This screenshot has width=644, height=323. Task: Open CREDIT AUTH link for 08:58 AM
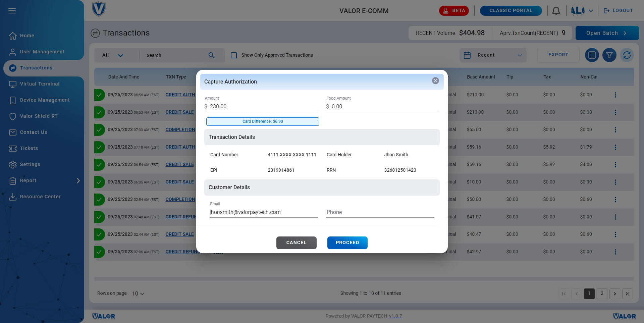coord(180,95)
